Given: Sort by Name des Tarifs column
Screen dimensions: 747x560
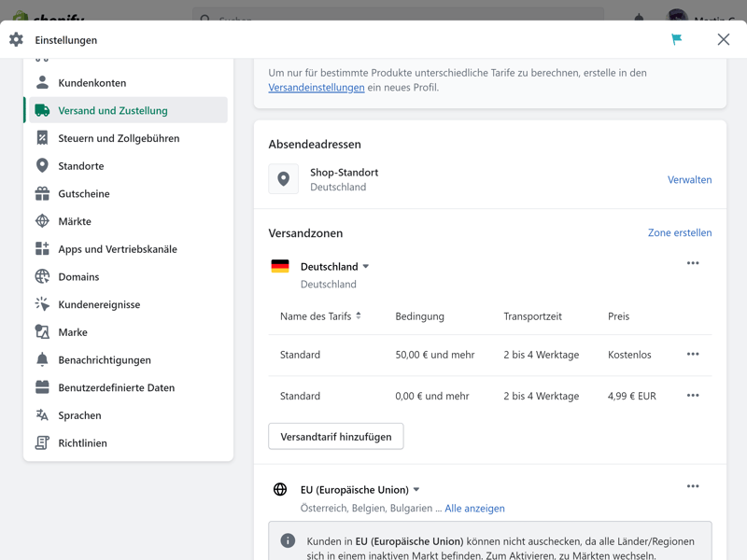Looking at the screenshot, I should pos(320,316).
